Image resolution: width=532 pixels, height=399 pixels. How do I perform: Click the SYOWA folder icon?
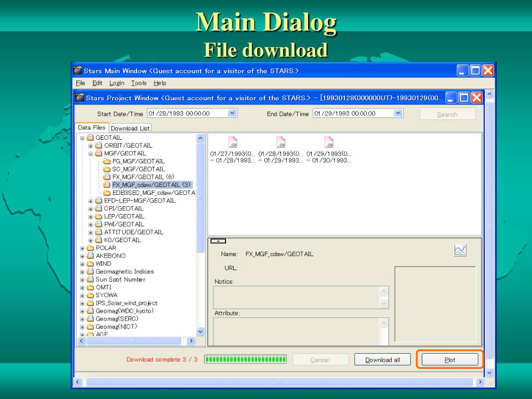(90, 295)
